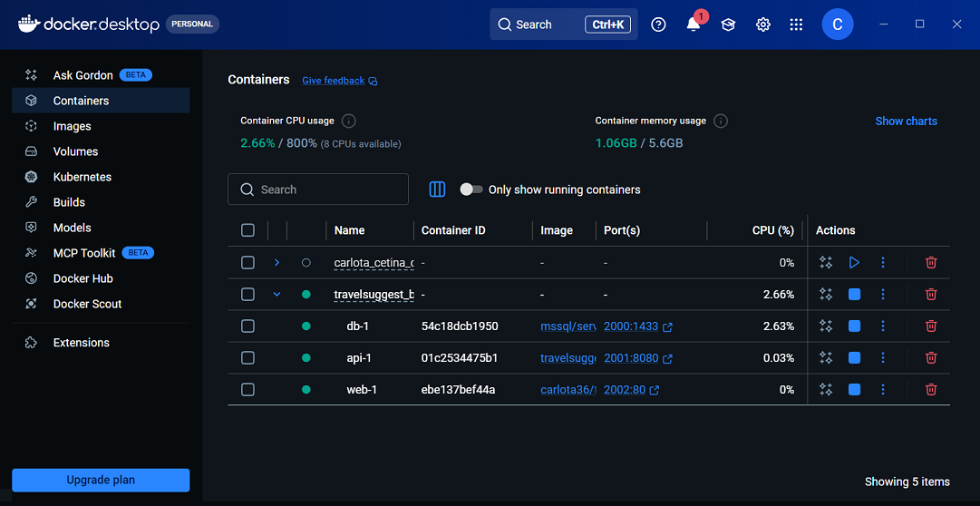
Task: Open Builds in sidebar
Action: coord(101,202)
